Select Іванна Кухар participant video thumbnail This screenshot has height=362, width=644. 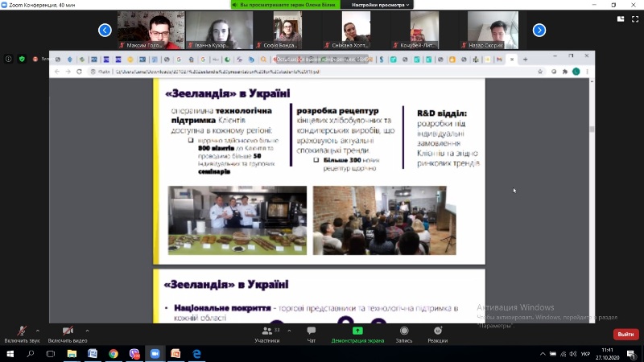pos(219,30)
